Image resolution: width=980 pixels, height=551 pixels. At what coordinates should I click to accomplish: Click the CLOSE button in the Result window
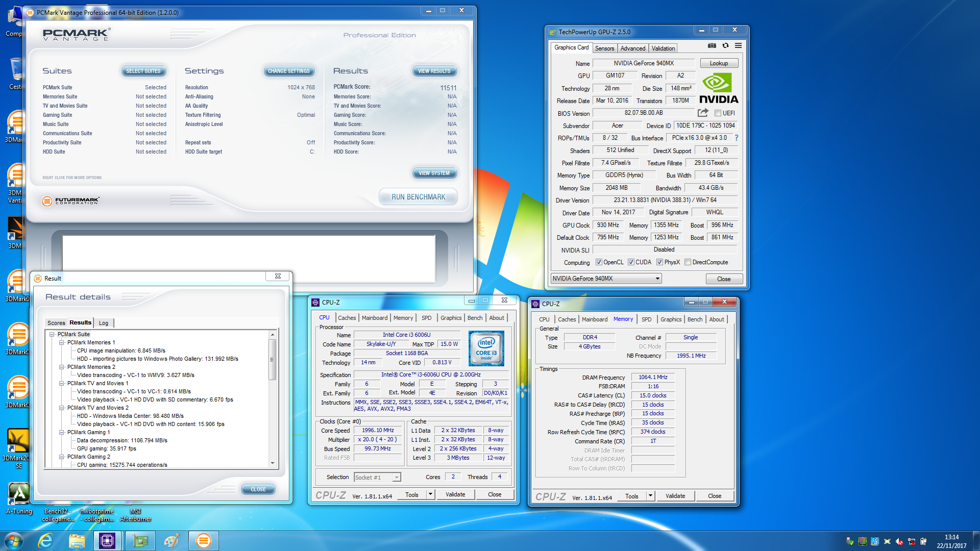258,489
